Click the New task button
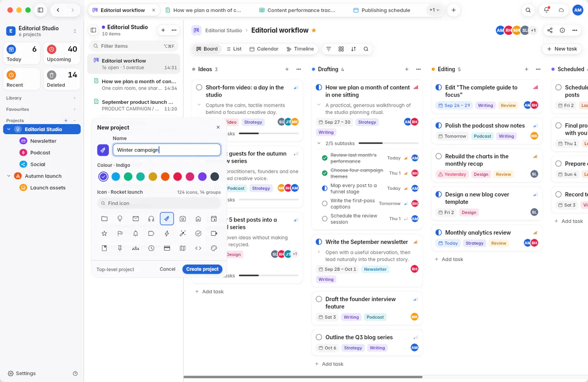The image size is (588, 382). pyautogui.click(x=562, y=49)
